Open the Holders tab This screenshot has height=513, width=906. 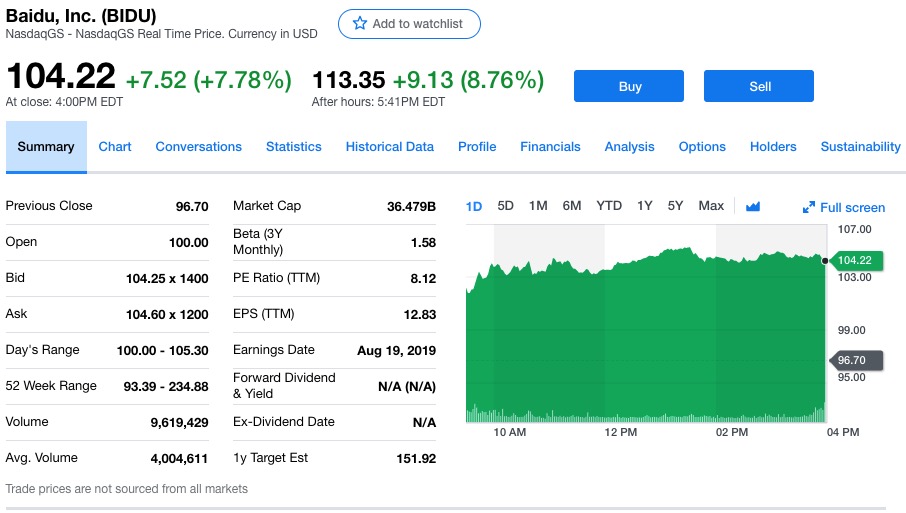pyautogui.click(x=773, y=147)
